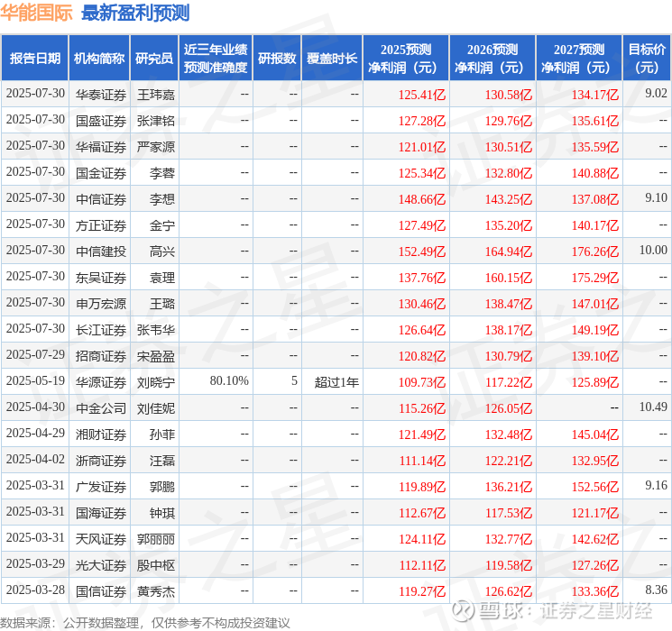Click 148.66亿 profit value
The width and height of the screenshot is (672, 631).
point(422,199)
